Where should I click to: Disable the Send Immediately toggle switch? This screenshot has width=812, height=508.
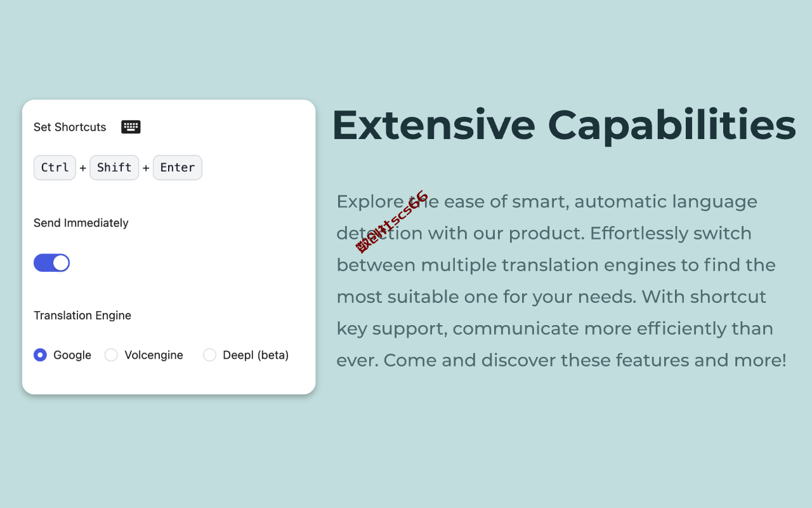(x=51, y=263)
